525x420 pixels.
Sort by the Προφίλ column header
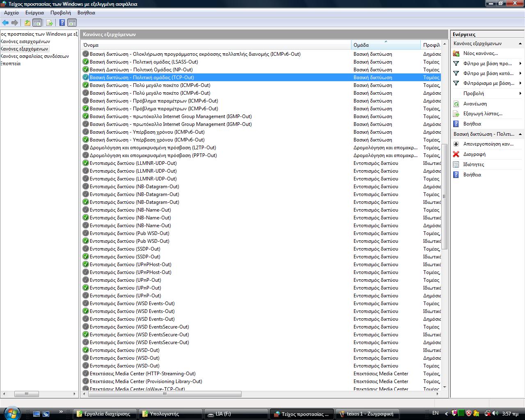pos(431,45)
